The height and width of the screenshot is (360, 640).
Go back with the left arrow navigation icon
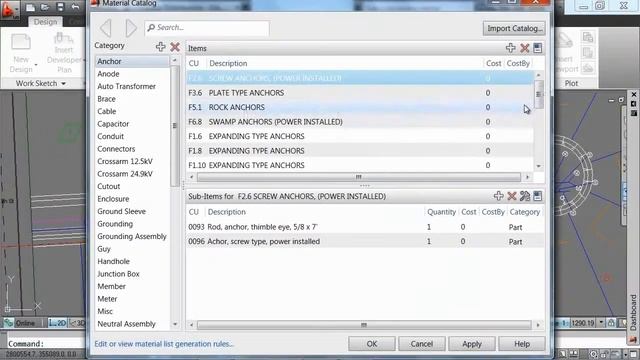click(x=106, y=28)
